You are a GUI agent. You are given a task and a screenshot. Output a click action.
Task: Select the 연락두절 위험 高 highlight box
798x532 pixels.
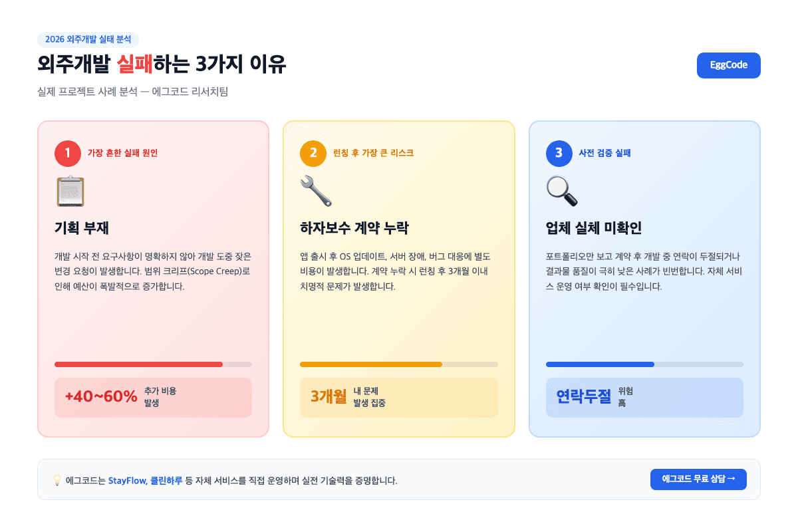pyautogui.click(x=644, y=398)
